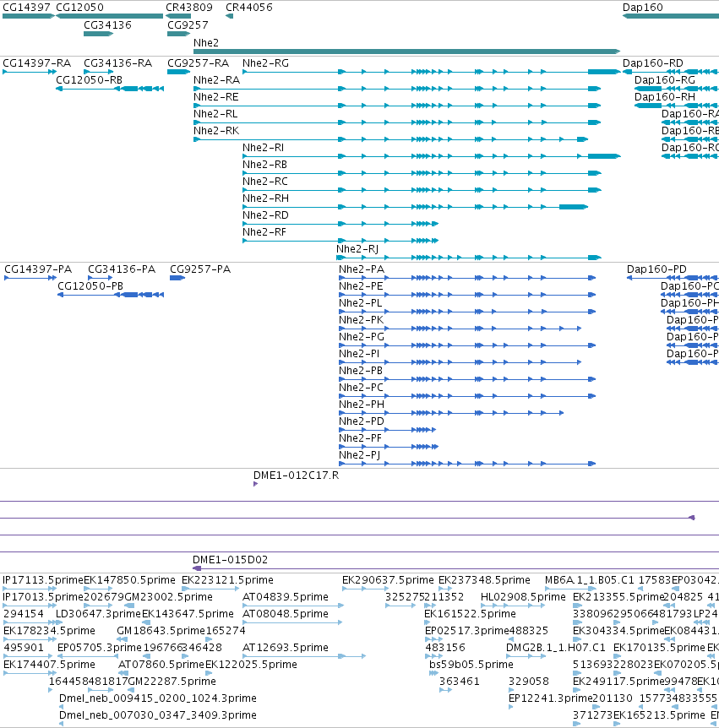Select protein Nhe2-PE label

coord(361,286)
